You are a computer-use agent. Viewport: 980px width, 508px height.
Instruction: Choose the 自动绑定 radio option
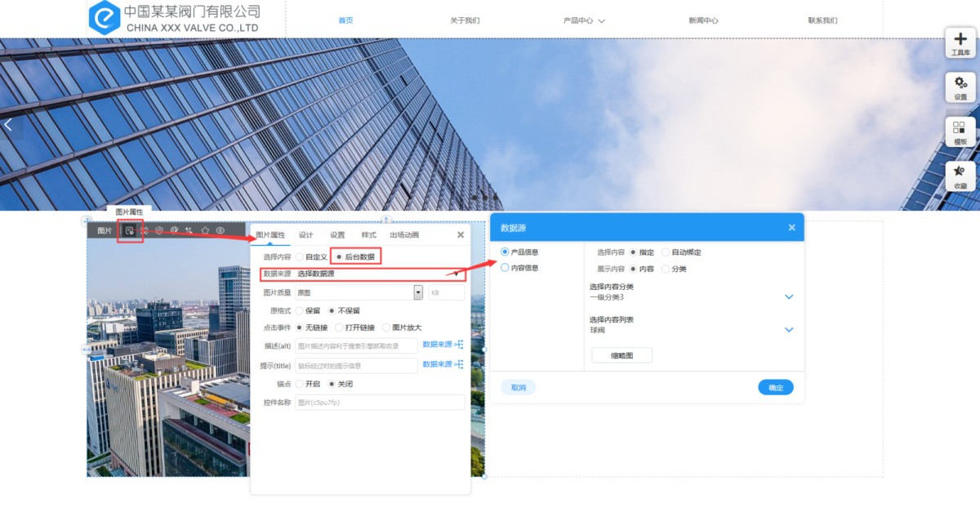[x=666, y=252]
